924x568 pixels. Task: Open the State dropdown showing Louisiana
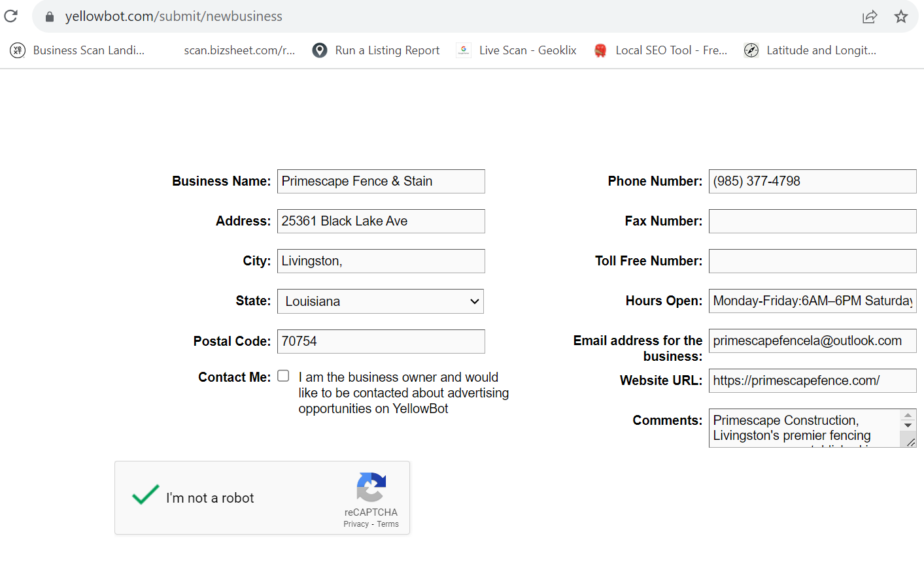coord(381,301)
